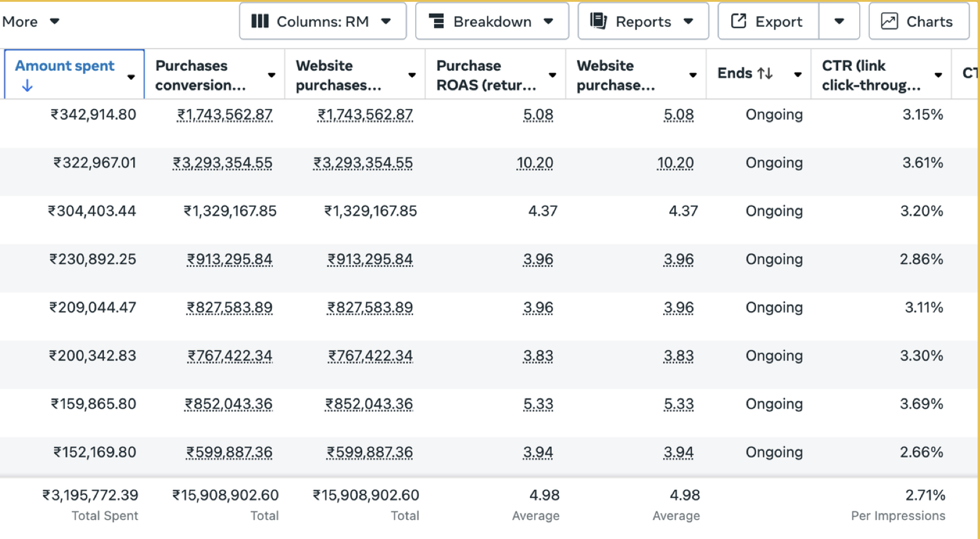Open CTR link click-through column options arrow
Viewport: 980px width, 539px height.
coord(939,75)
